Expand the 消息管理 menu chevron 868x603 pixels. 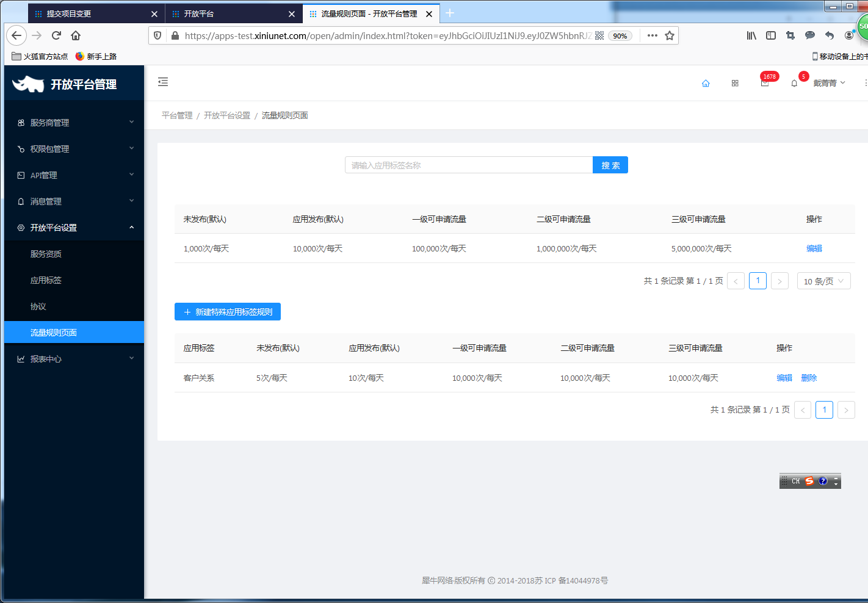[131, 201]
